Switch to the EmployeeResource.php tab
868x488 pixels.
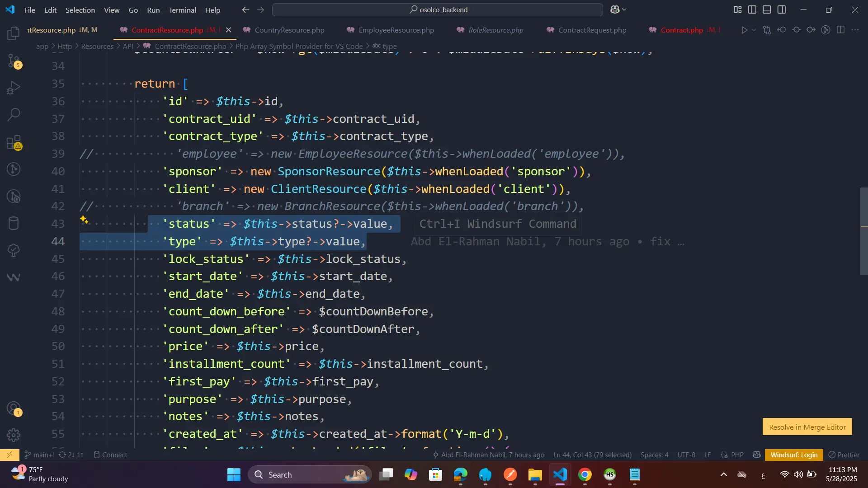pyautogui.click(x=396, y=30)
